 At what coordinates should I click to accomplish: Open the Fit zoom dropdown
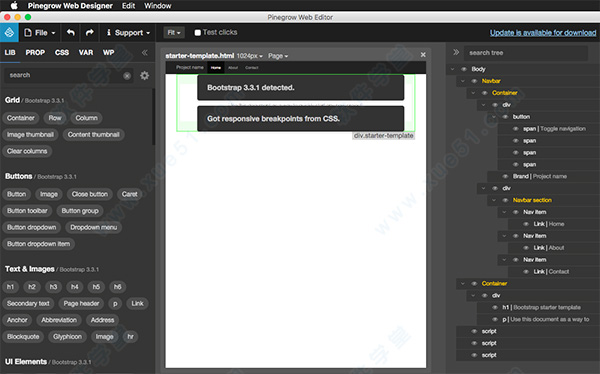click(x=174, y=33)
